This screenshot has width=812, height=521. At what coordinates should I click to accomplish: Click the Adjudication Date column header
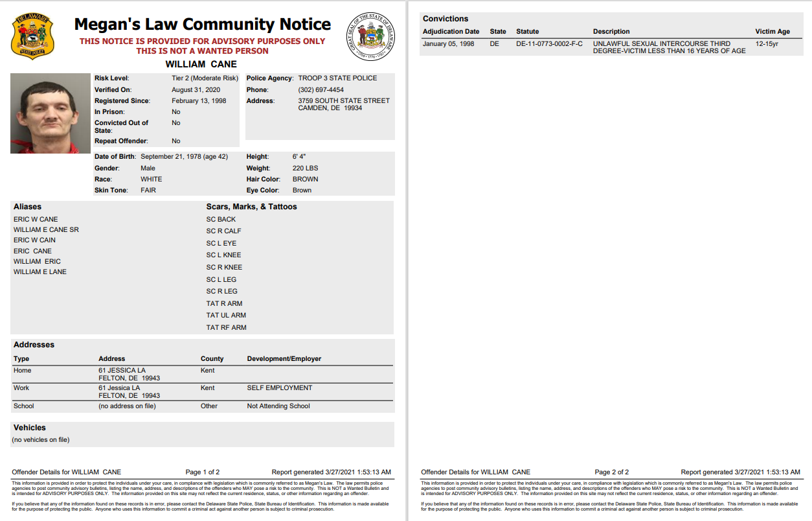point(451,32)
